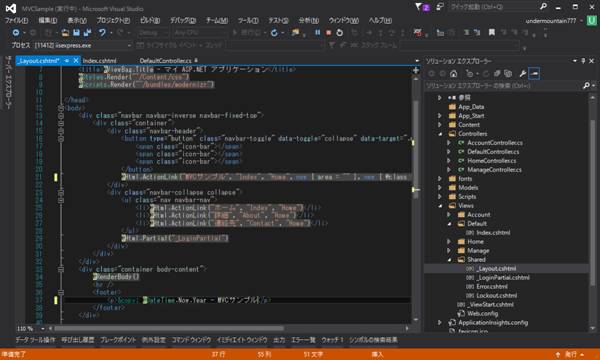Select ManageController.cs in Solution Explorer
The image size is (600, 360).
pos(494,170)
